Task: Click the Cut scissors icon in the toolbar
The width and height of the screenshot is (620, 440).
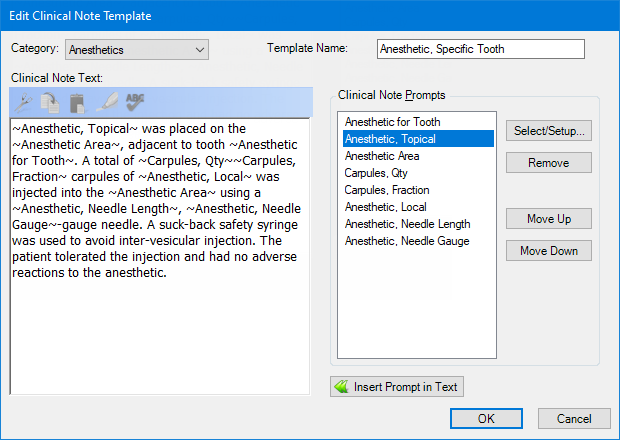Action: [24, 101]
